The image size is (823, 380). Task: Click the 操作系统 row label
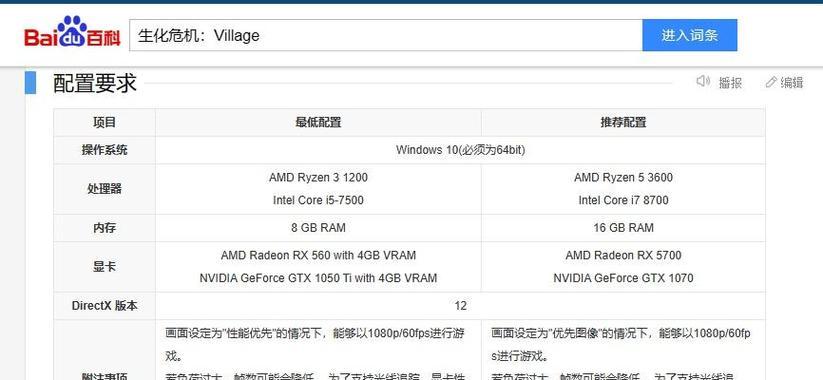coord(104,150)
